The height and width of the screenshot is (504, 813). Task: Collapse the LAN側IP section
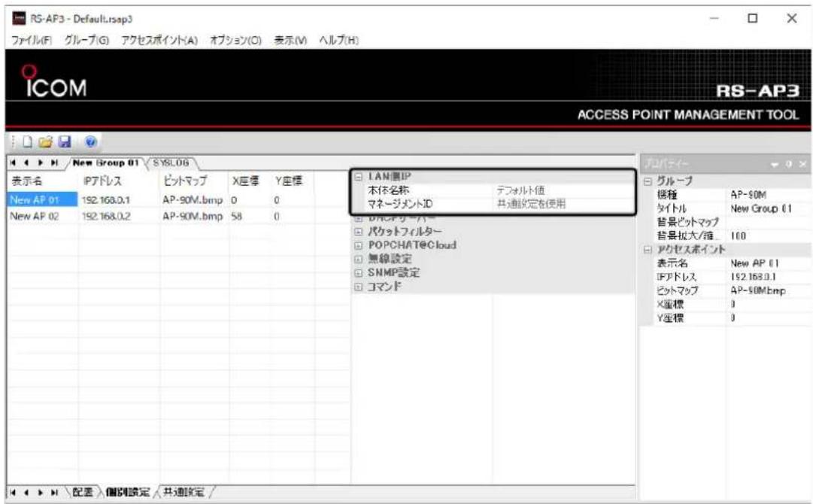tap(358, 177)
